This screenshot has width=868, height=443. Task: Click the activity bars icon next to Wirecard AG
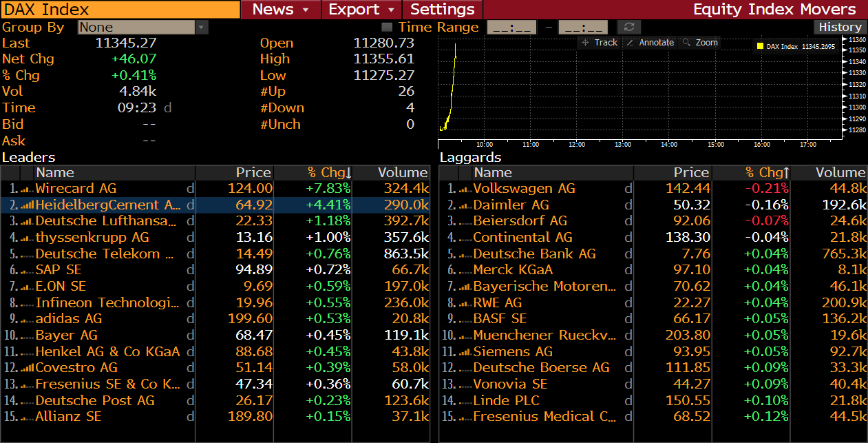(x=27, y=189)
